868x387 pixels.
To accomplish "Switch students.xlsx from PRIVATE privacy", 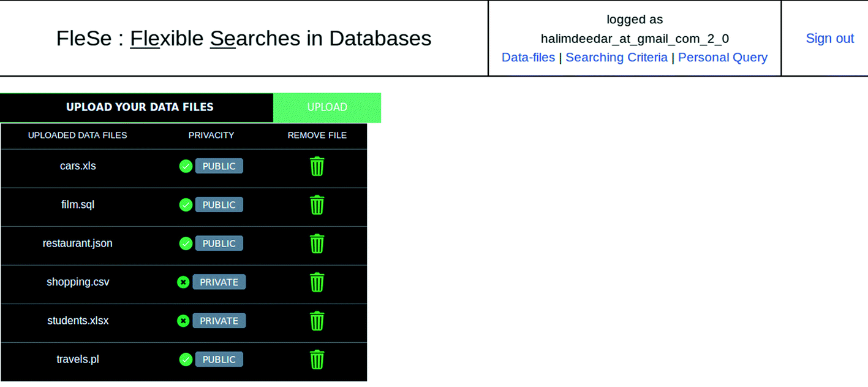I will tap(219, 321).
